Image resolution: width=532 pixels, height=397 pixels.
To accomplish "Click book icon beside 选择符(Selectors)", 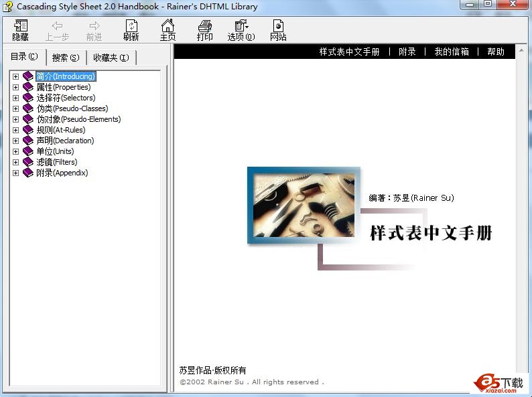I will pos(28,98).
